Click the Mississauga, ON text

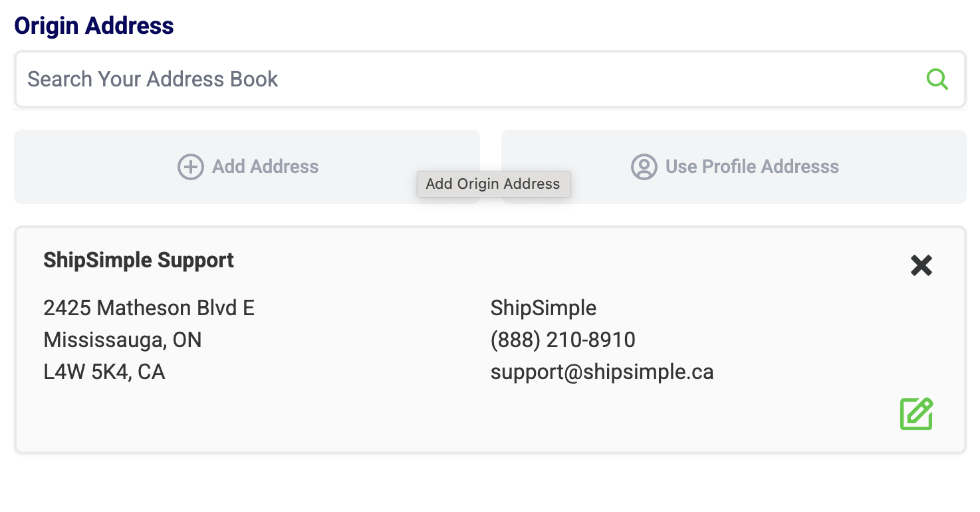coord(122,340)
